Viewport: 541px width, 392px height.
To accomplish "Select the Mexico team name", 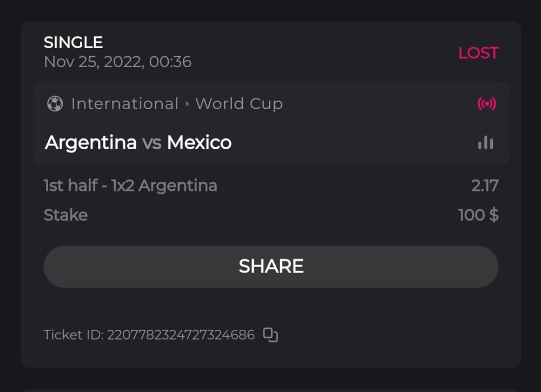I will coord(199,143).
